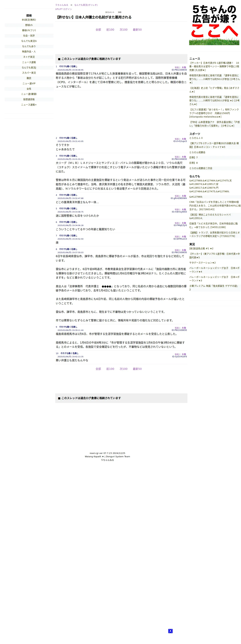Open スカパー実況 in the sidebar
The image size is (241, 644).
[x=29, y=73]
